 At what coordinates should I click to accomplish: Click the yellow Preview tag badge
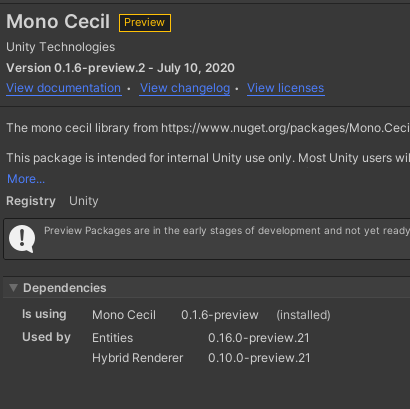point(145,23)
